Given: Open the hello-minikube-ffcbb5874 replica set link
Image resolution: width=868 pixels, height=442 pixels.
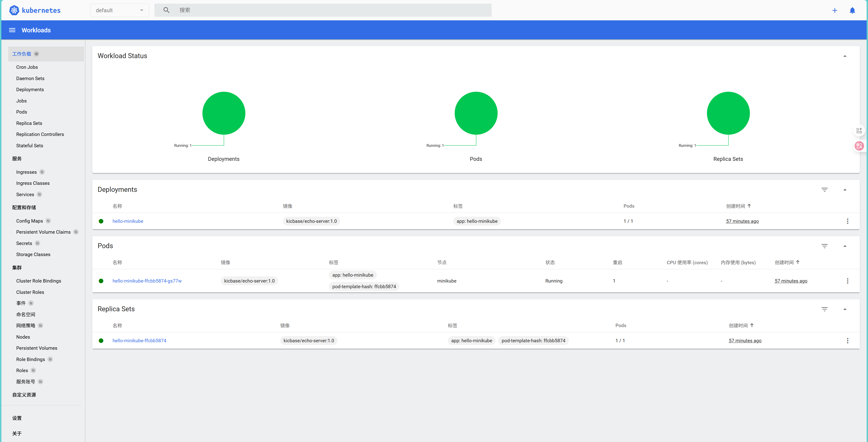Looking at the screenshot, I should [139, 340].
